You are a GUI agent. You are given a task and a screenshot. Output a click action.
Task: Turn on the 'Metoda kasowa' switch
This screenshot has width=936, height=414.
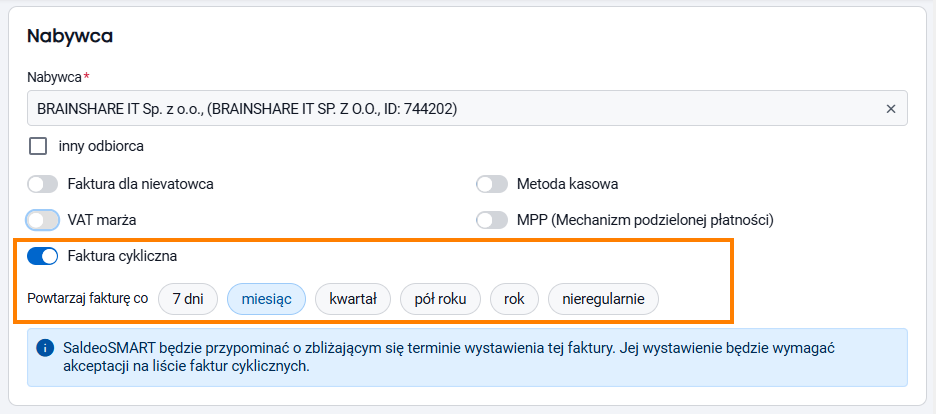[x=492, y=184]
